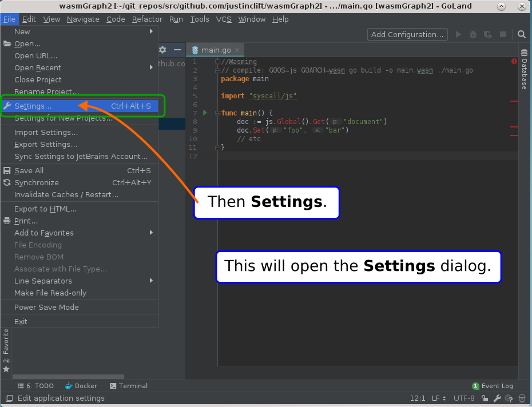Viewport: 532px width, 407px height.
Task: Click the Run with Coverage icon
Action: click(488, 34)
